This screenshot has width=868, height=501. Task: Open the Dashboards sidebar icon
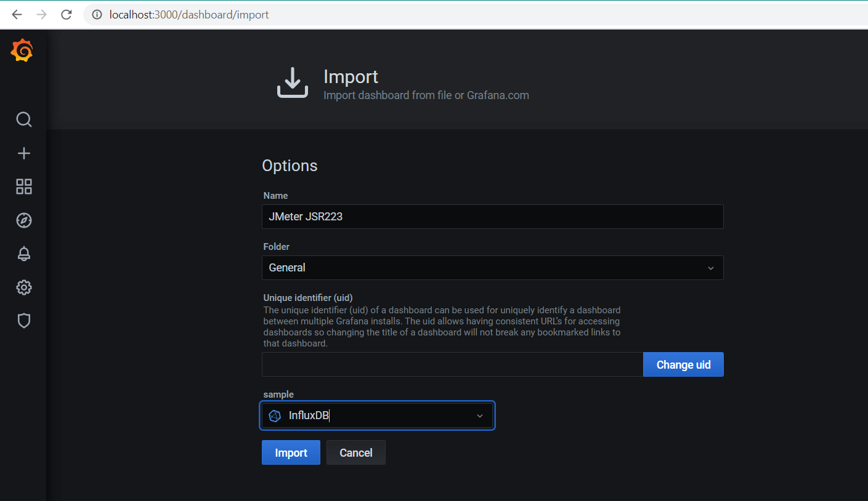[x=23, y=186]
